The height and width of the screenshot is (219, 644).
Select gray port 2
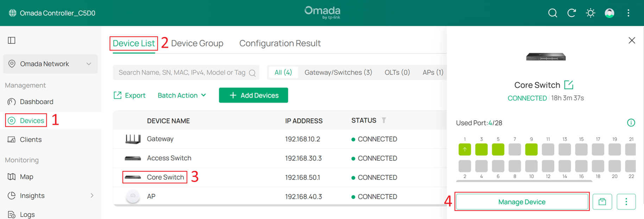click(465, 166)
